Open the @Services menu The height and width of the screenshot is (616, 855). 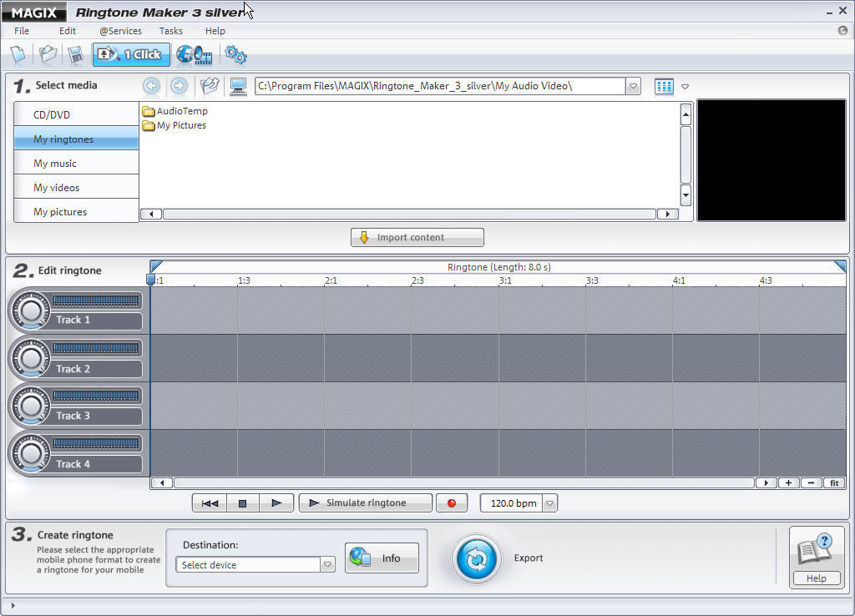(x=119, y=31)
